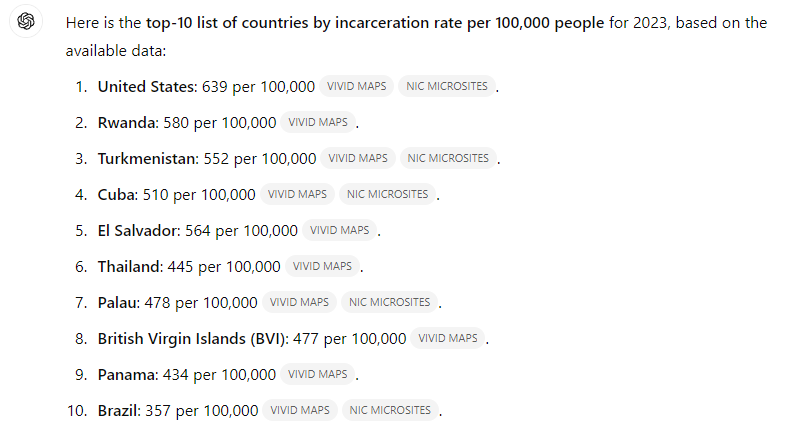Click the VIVID MAPS chip next to El Salvador

click(339, 230)
